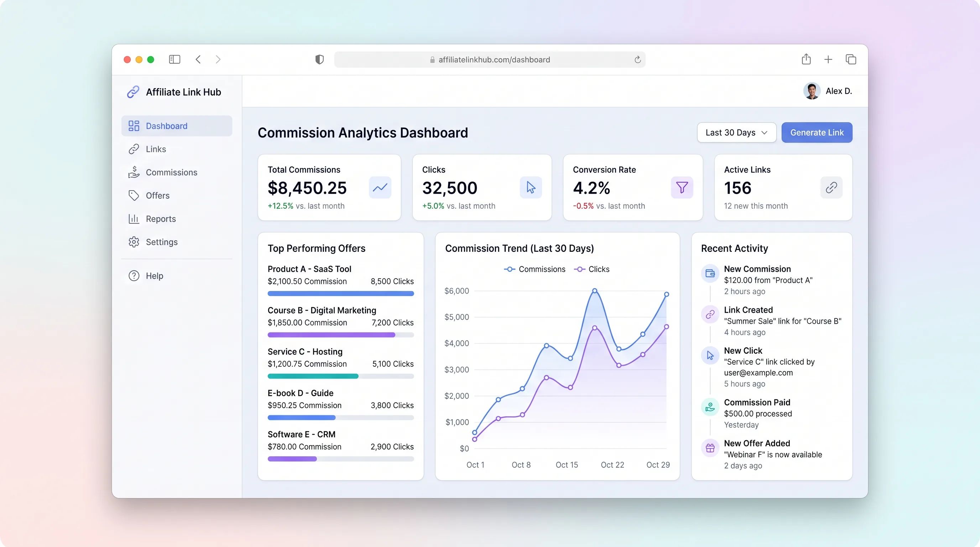The height and width of the screenshot is (547, 980).
Task: Go back with the browser back arrow
Action: (x=198, y=59)
